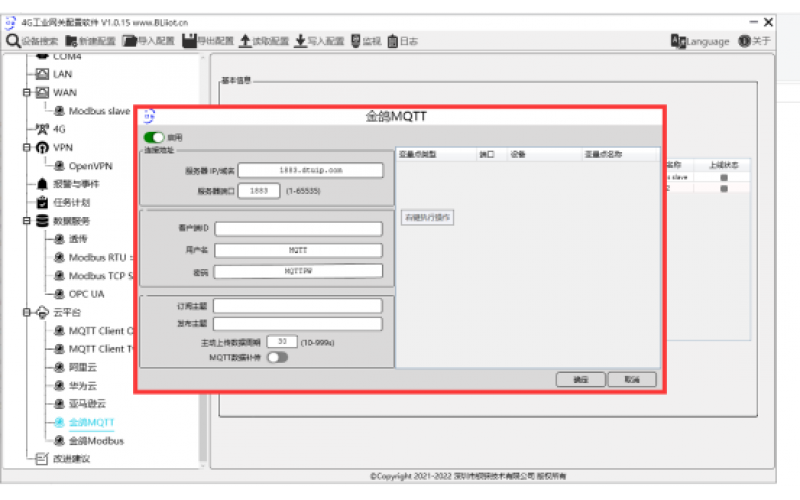Select OPC UA in the tree

(85, 293)
